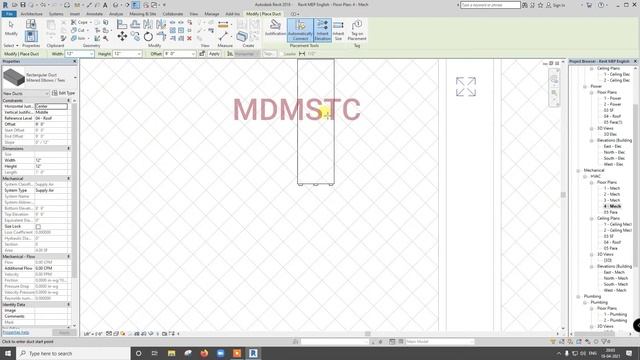Click the Windows Start button
This screenshot has width=640, height=360.
(x=7, y=353)
